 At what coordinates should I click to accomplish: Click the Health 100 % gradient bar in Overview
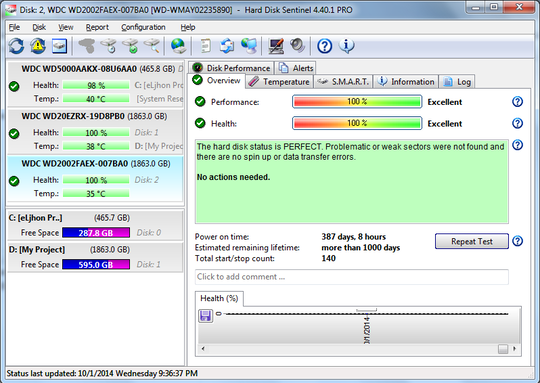click(x=357, y=123)
